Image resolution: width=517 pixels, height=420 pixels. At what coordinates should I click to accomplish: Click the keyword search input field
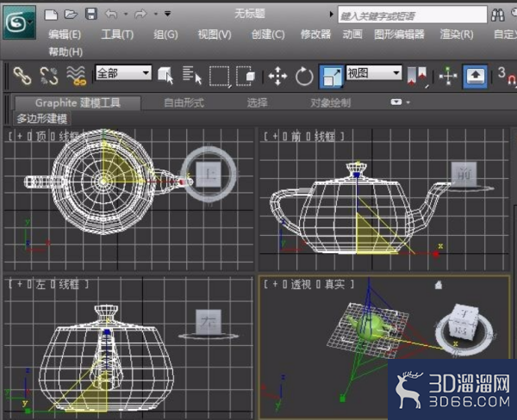tap(412, 15)
